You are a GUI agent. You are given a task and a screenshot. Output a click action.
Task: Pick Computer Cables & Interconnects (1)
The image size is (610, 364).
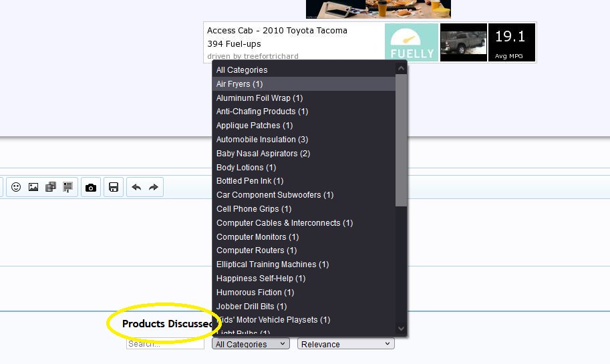(304, 223)
